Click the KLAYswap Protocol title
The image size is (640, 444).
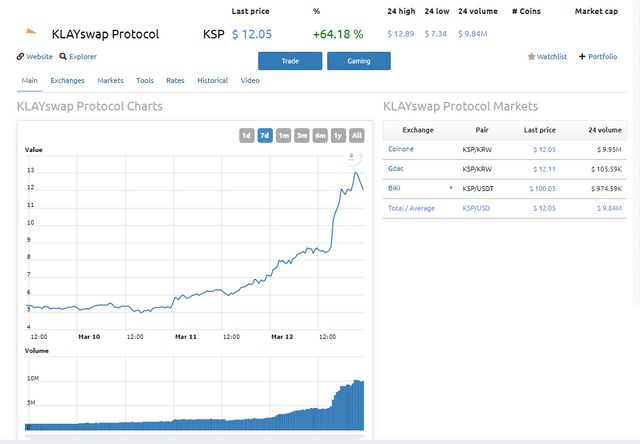(x=105, y=34)
